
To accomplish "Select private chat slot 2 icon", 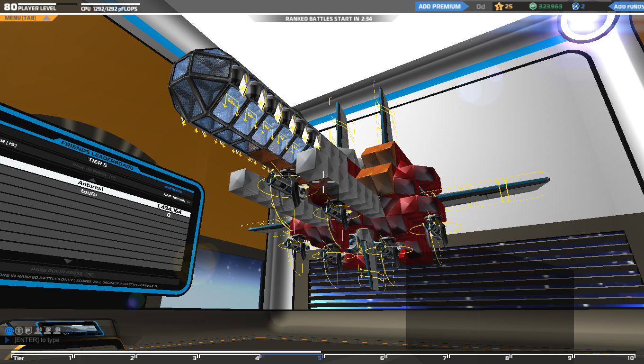I will pyautogui.click(x=47, y=330).
